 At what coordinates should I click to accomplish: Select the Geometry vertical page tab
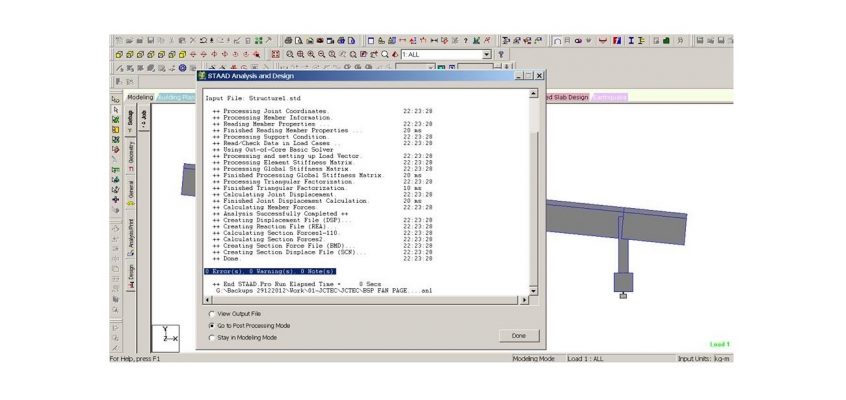131,156
